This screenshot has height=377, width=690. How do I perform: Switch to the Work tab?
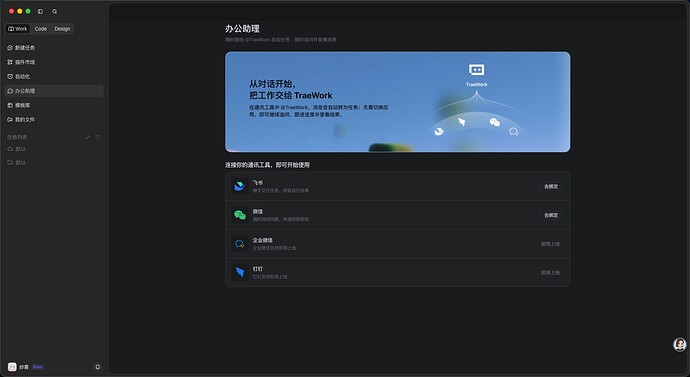pos(18,29)
